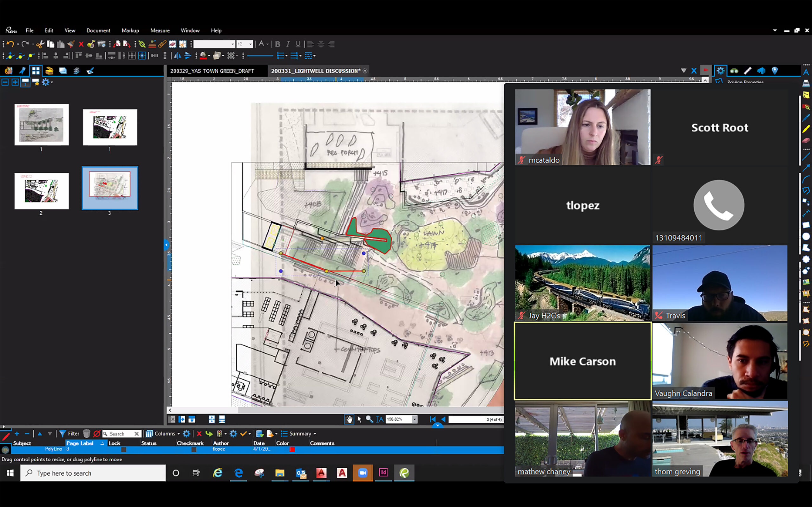
Task: Toggle Bold text formatting
Action: click(278, 44)
